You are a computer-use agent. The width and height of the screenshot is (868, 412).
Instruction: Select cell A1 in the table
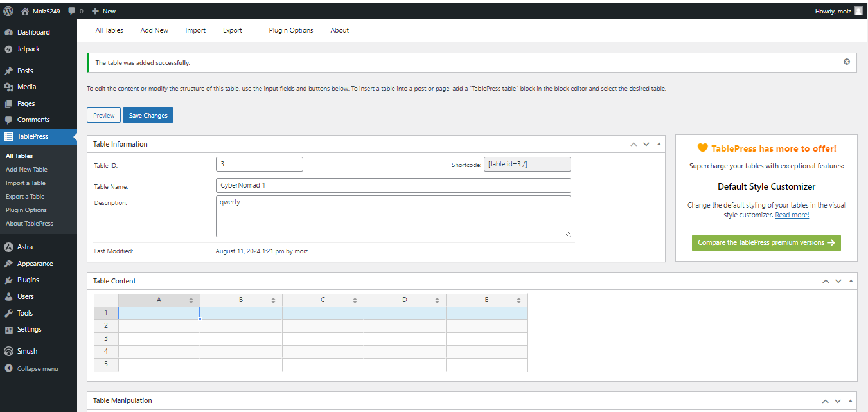tap(159, 313)
